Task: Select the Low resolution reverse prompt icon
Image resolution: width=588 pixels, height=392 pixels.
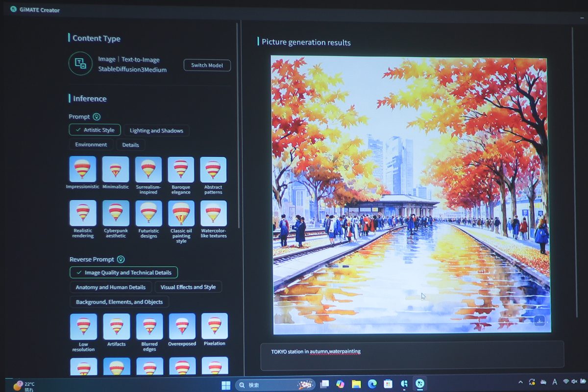Action: point(83,326)
